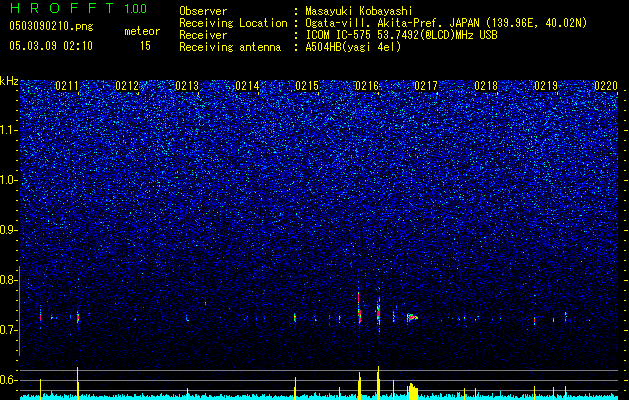This screenshot has width=629, height=400.
Task: Click the 0.9 frequency axis label
Action: (x=9, y=230)
